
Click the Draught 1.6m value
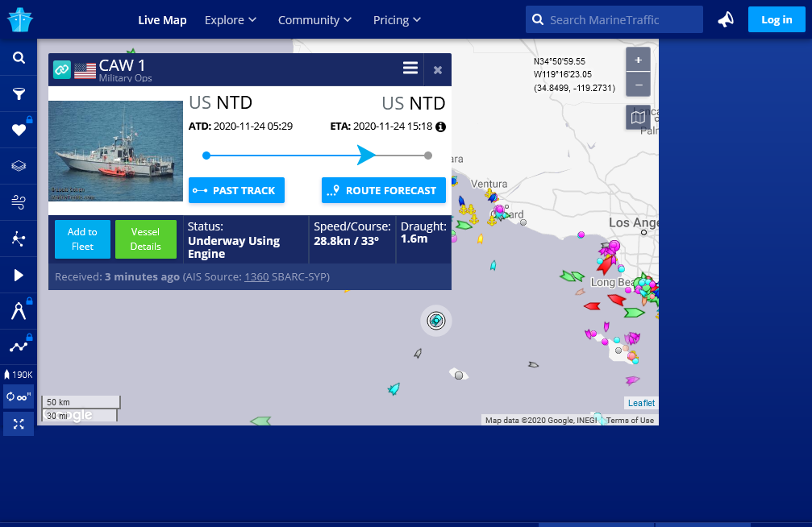click(414, 239)
